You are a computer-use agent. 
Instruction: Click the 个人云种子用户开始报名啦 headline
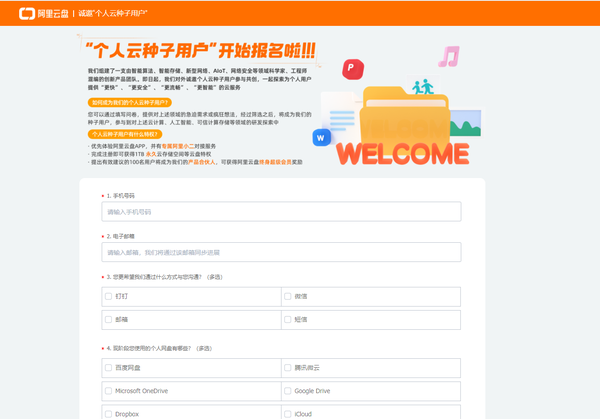click(200, 50)
